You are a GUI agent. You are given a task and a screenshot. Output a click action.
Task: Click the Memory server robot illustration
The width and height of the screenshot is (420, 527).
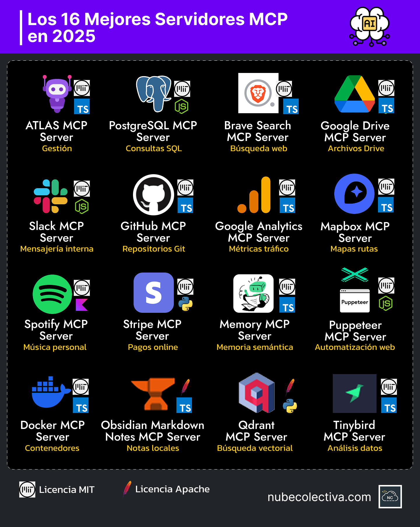[253, 294]
